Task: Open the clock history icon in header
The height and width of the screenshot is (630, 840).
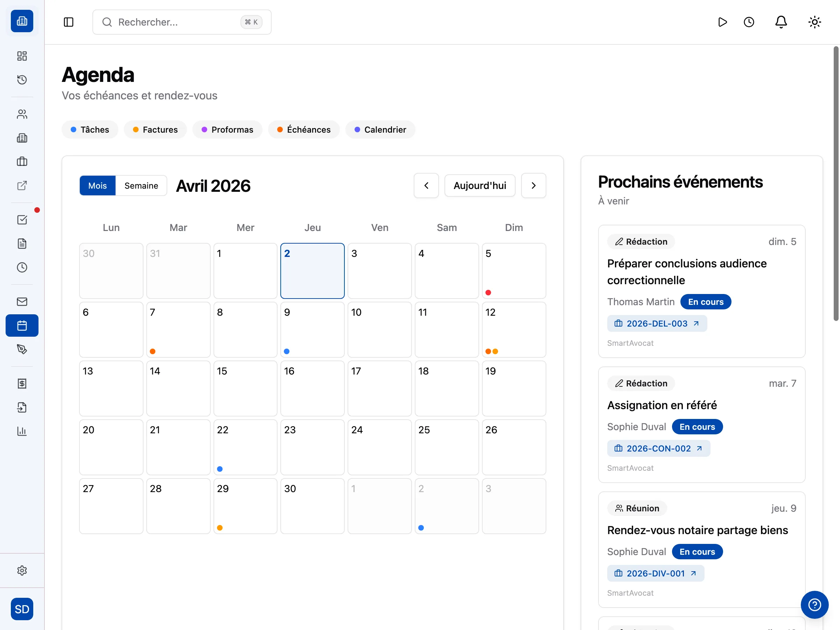Action: tap(749, 22)
